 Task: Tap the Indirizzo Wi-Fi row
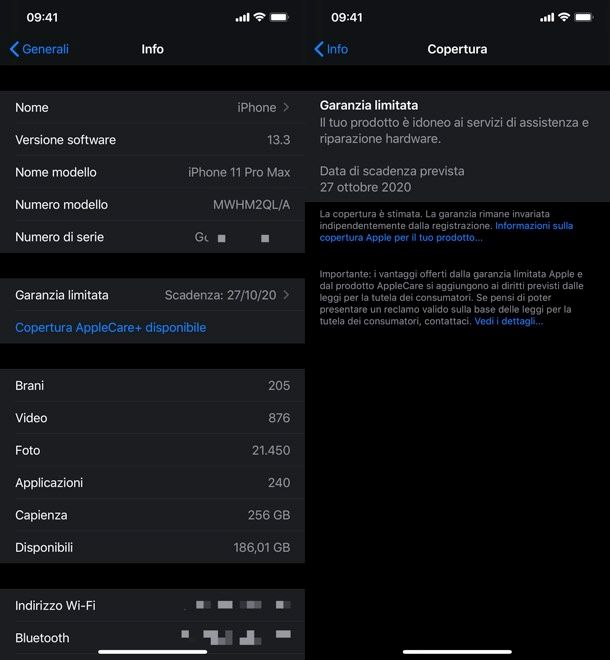click(x=152, y=605)
